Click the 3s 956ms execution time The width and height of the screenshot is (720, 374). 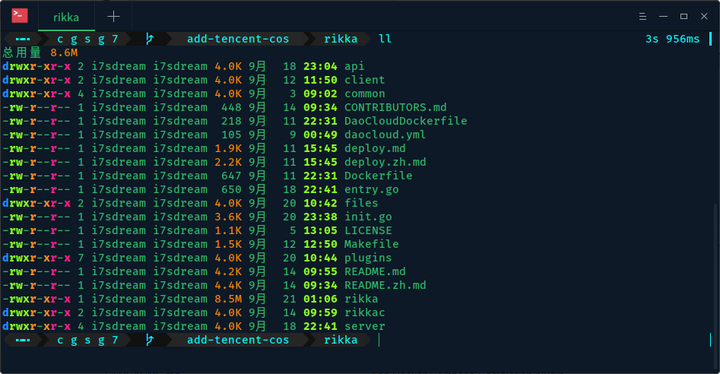click(672, 39)
